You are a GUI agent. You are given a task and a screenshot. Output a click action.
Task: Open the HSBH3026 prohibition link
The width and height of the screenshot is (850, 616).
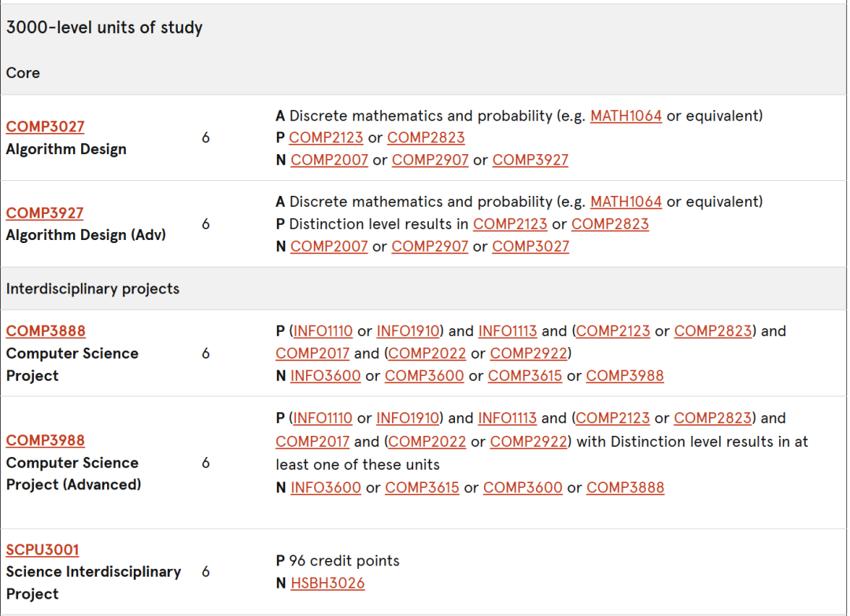327,583
